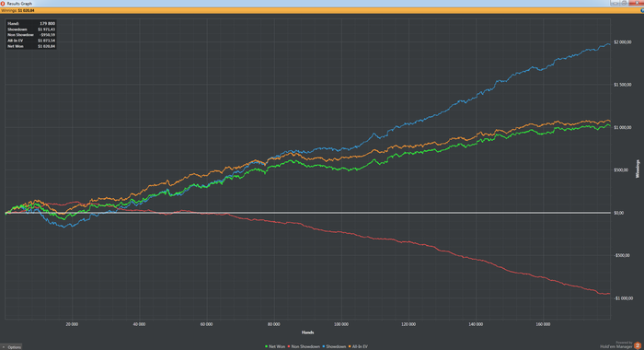This screenshot has height=350, width=644.
Task: Click the 160 000 x-axis label
Action: point(543,324)
